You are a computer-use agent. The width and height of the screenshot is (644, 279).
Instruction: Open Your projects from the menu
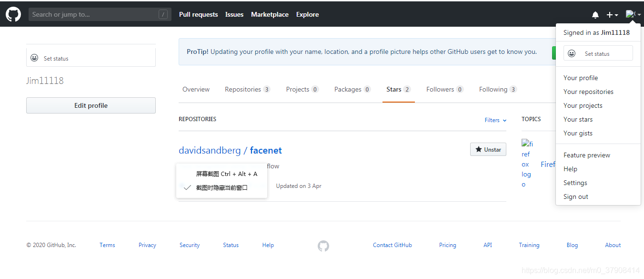[583, 105]
